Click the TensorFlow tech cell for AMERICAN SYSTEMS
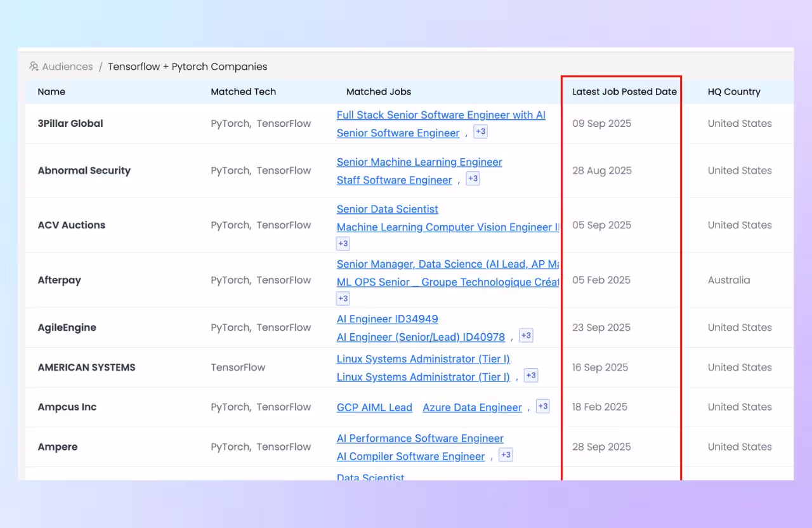The height and width of the screenshot is (528, 812). pyautogui.click(x=238, y=367)
